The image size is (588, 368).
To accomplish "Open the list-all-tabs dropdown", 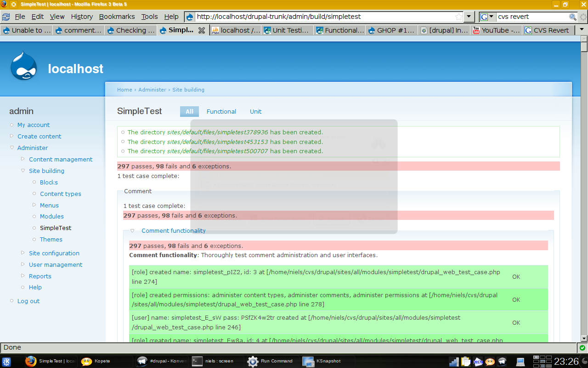I will point(582,29).
